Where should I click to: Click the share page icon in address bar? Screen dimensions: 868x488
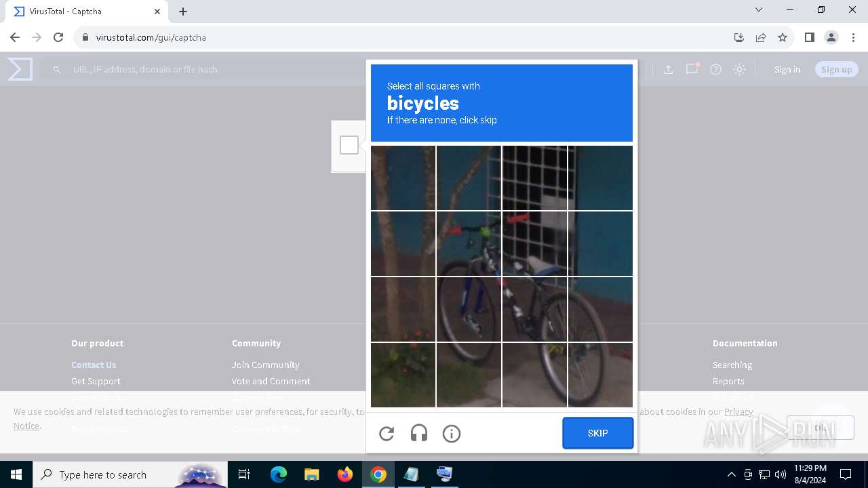(x=761, y=37)
